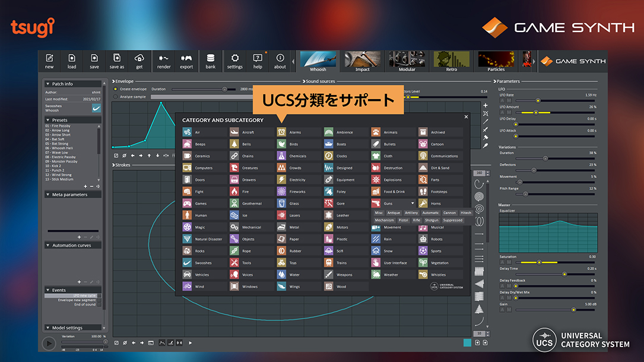Select the 'Create envelope' radio button
Viewport: 644px width, 362px height.
click(115, 89)
